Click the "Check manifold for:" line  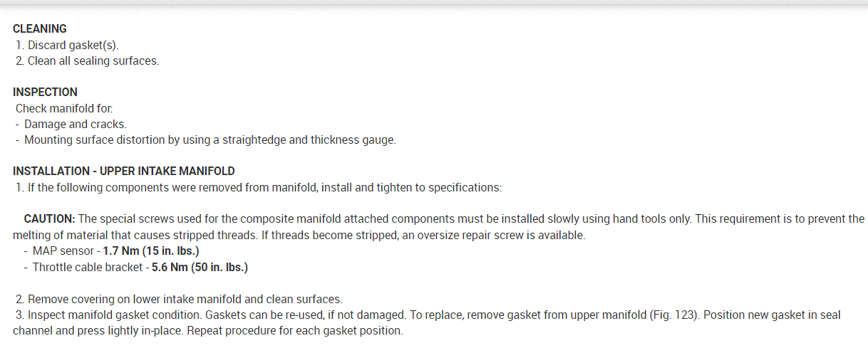(x=64, y=108)
